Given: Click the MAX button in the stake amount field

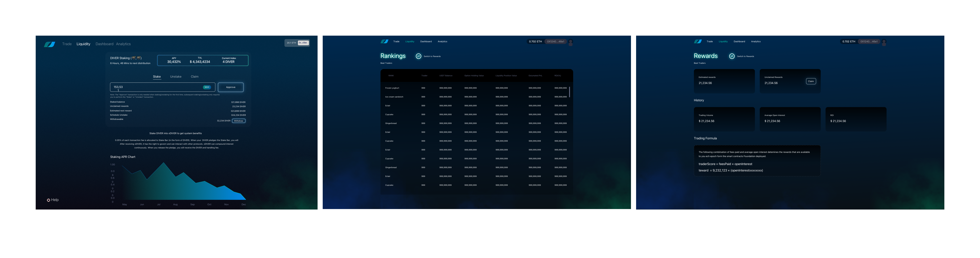Looking at the screenshot, I should (x=207, y=87).
